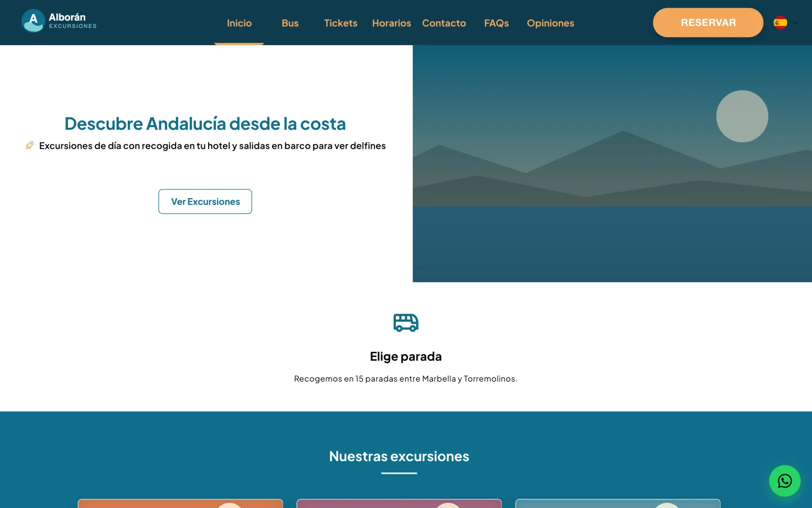
Task: Open the Bus menu item
Action: click(x=290, y=23)
